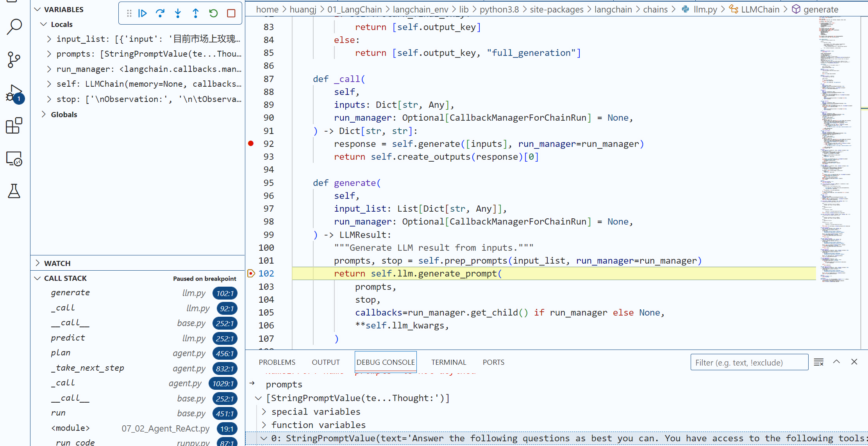Select the predict frame in call stack

[x=68, y=338]
